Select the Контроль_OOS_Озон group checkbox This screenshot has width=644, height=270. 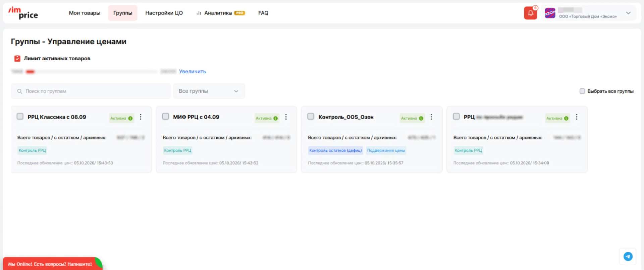point(311,116)
